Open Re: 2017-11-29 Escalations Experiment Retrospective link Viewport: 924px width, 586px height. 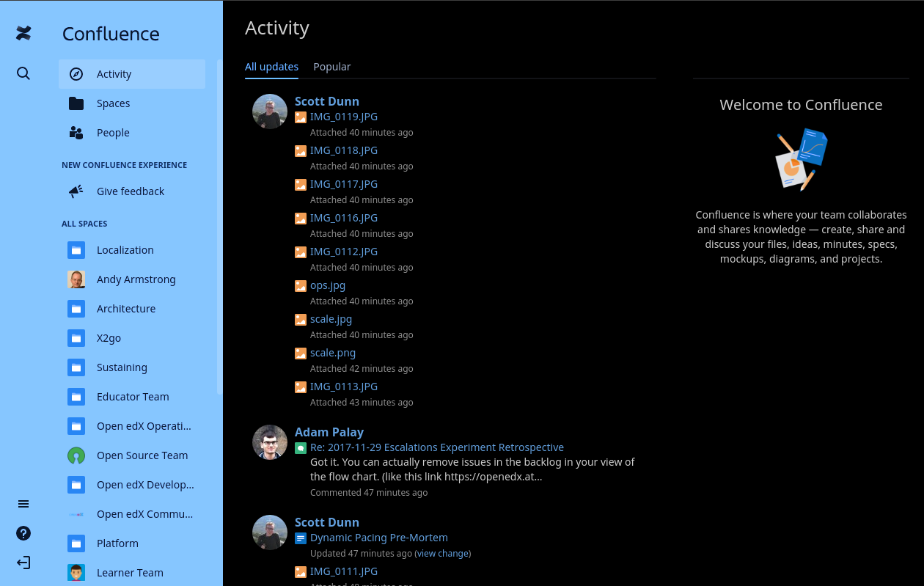coord(437,447)
